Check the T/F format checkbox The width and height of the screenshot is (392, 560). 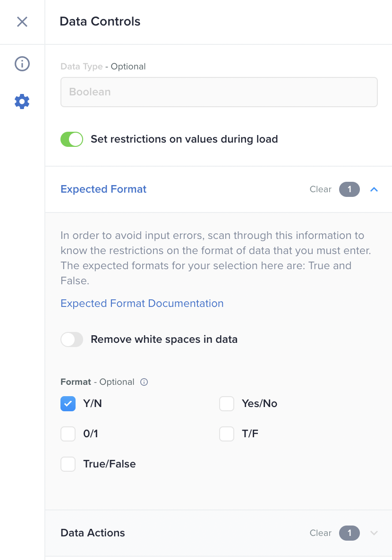click(x=227, y=434)
